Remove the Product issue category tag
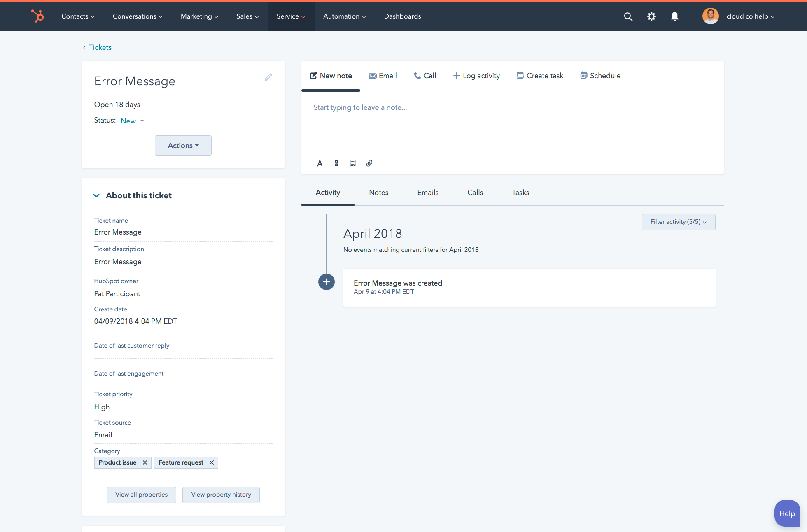This screenshot has height=532, width=807. (145, 462)
